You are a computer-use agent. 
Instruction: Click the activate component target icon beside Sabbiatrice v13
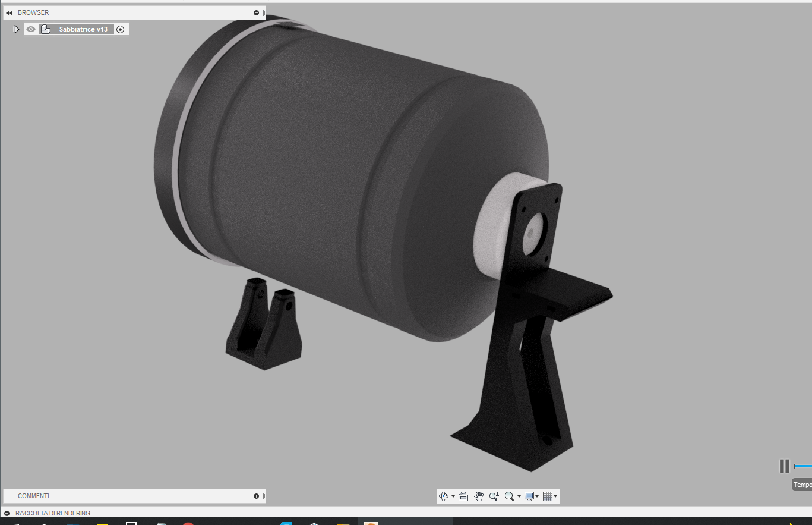tap(121, 29)
